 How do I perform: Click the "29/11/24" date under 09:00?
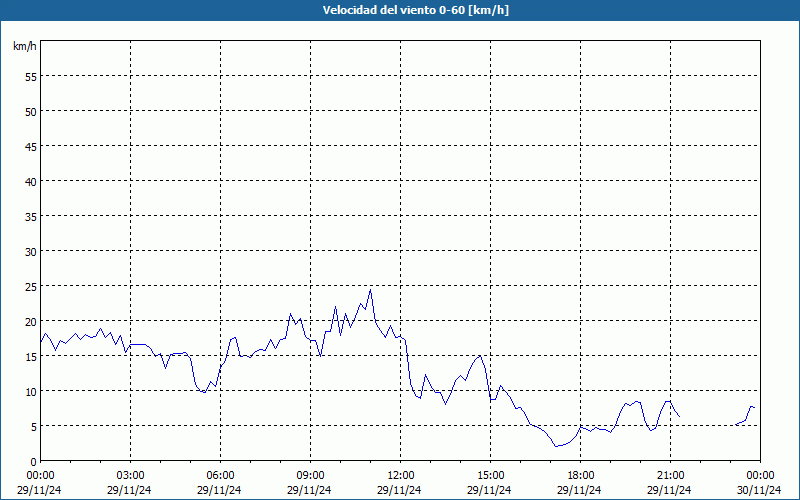coord(309,490)
